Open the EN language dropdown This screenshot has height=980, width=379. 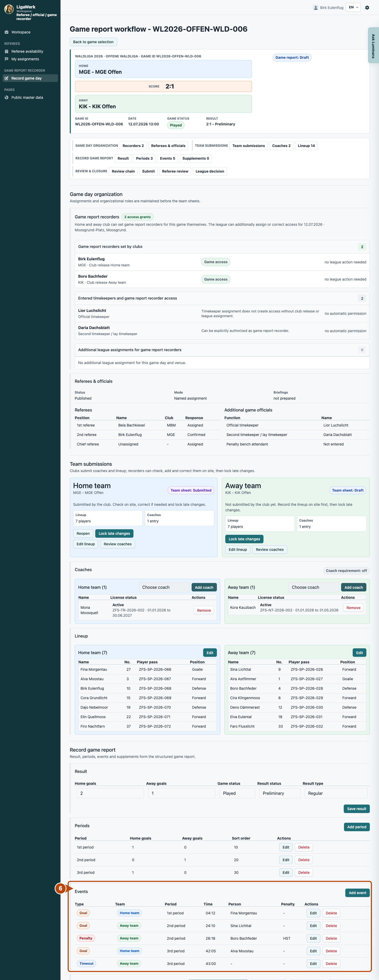point(353,7)
